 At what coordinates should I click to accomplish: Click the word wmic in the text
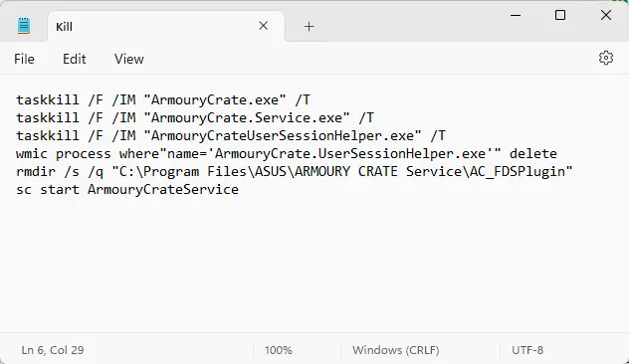point(32,153)
